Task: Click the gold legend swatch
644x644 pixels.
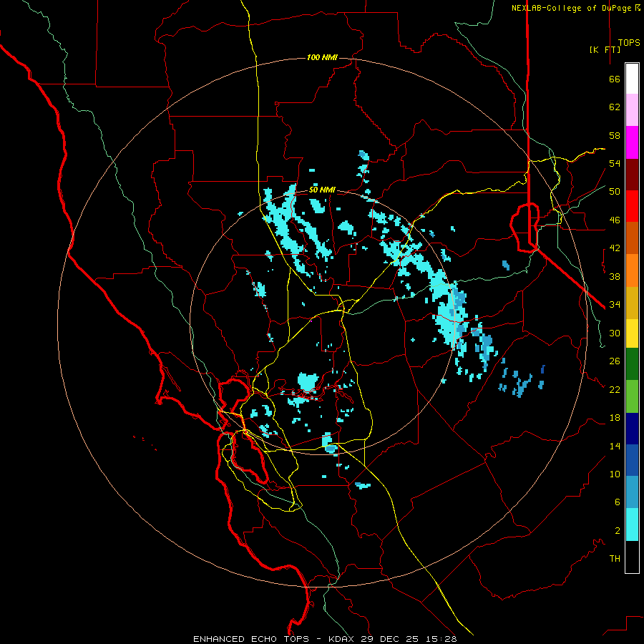Action: point(632,303)
